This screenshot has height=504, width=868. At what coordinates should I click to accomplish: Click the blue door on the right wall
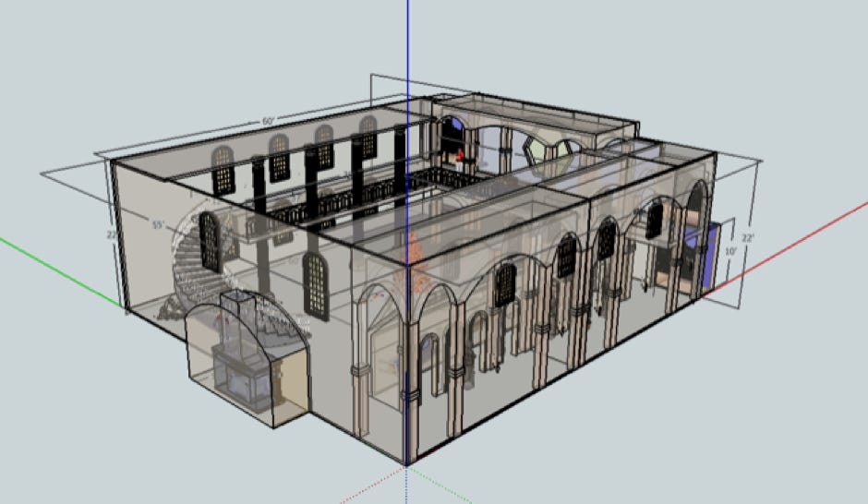(709, 259)
